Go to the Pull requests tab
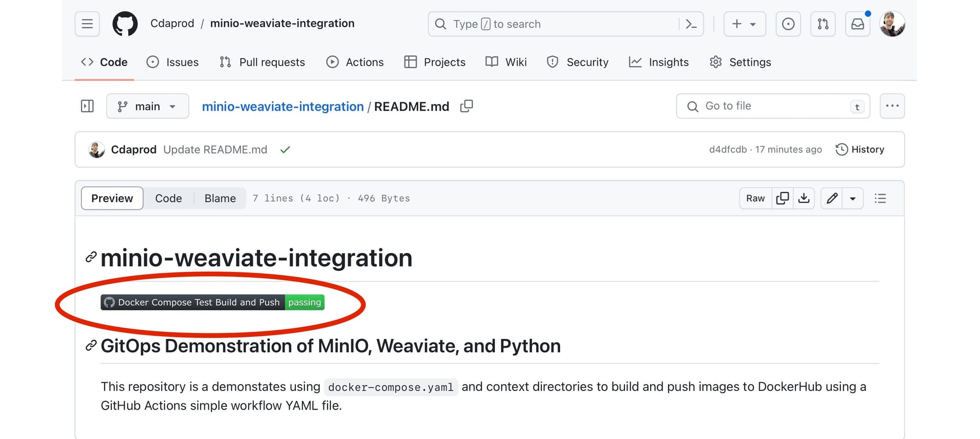This screenshot has width=980, height=439. 262,62
